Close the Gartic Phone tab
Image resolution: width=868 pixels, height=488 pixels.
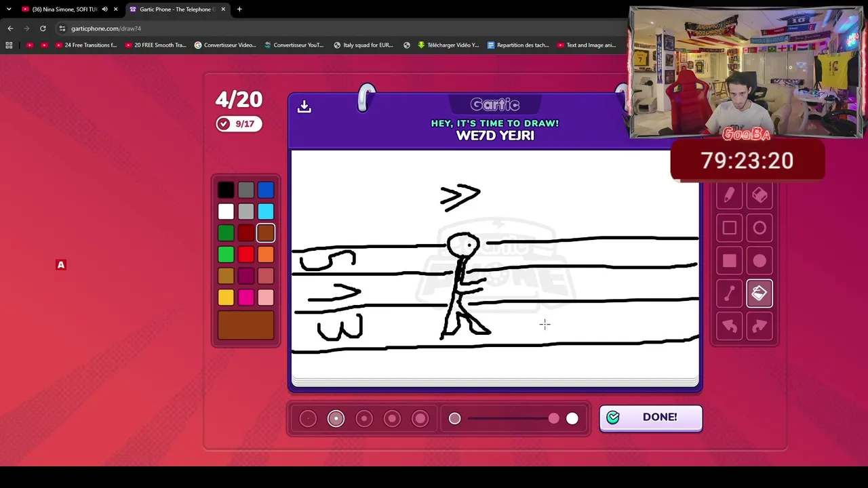[x=222, y=9]
